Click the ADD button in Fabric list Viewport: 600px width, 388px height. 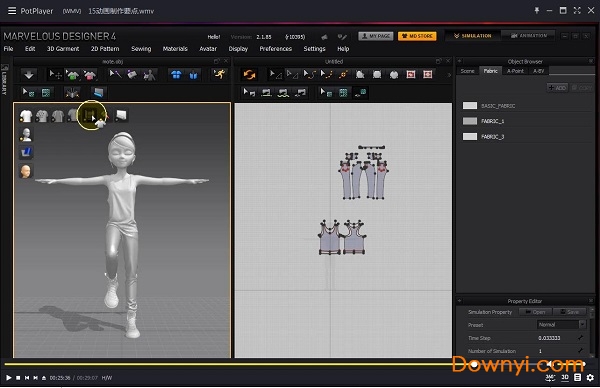click(x=557, y=88)
